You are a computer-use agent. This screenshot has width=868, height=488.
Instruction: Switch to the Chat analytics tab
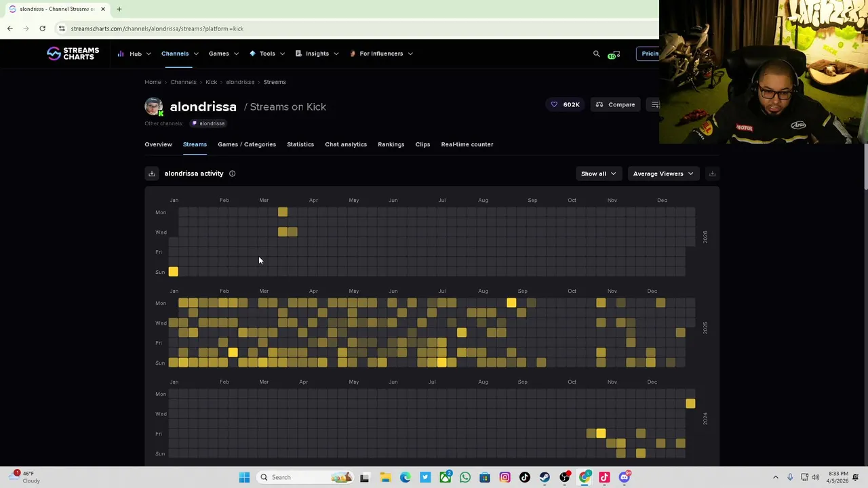346,144
